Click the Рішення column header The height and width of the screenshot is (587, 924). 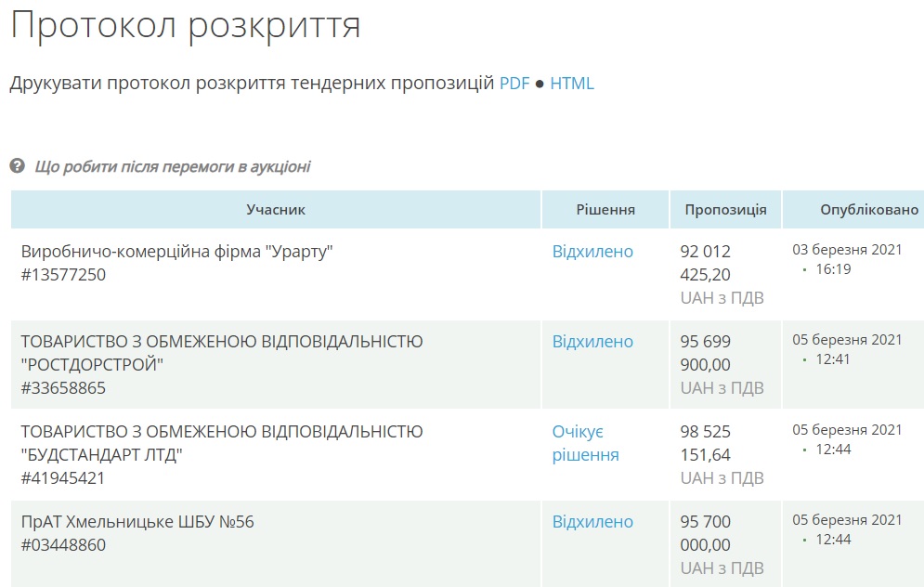coord(605,210)
